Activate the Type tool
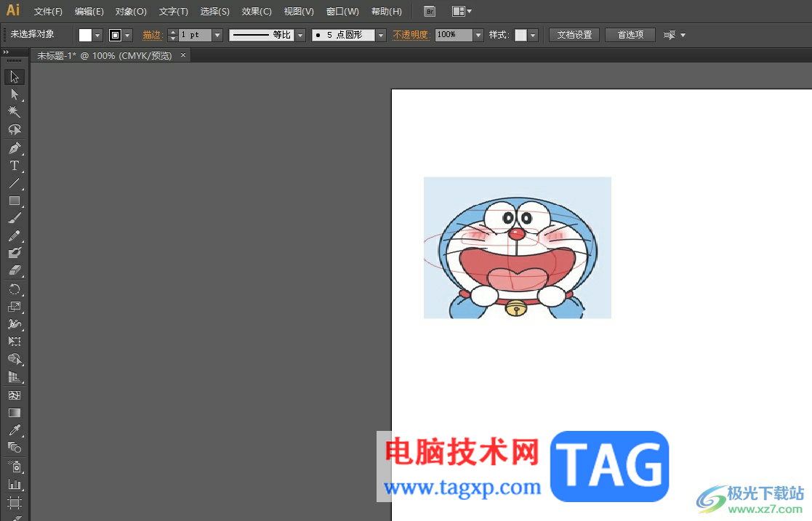The width and height of the screenshot is (812, 521). [15, 166]
